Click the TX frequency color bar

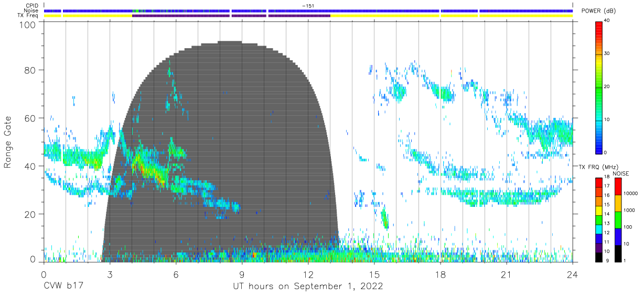599,219
